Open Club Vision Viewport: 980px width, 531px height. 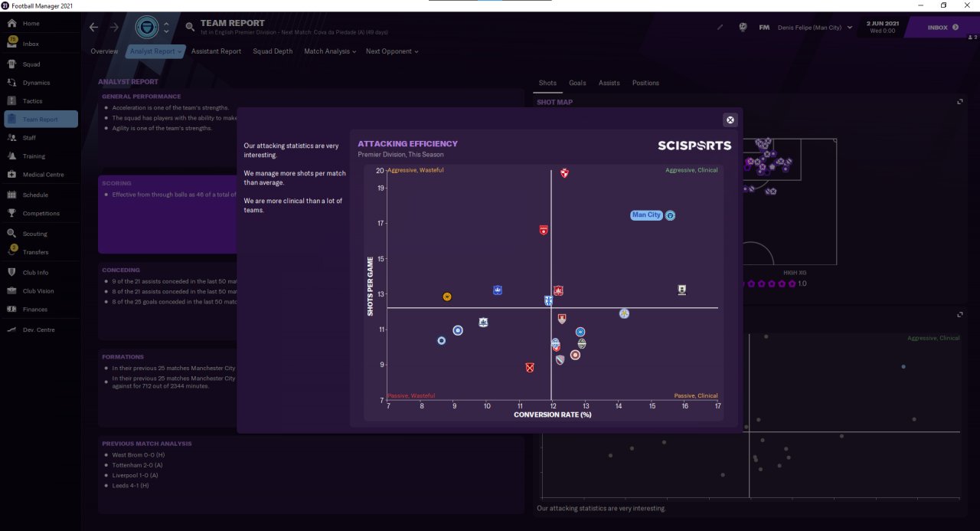(x=38, y=291)
